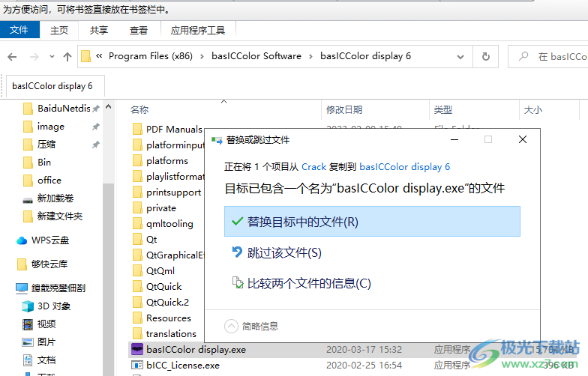
Task: Click the search box in Explorer
Action: (x=548, y=57)
